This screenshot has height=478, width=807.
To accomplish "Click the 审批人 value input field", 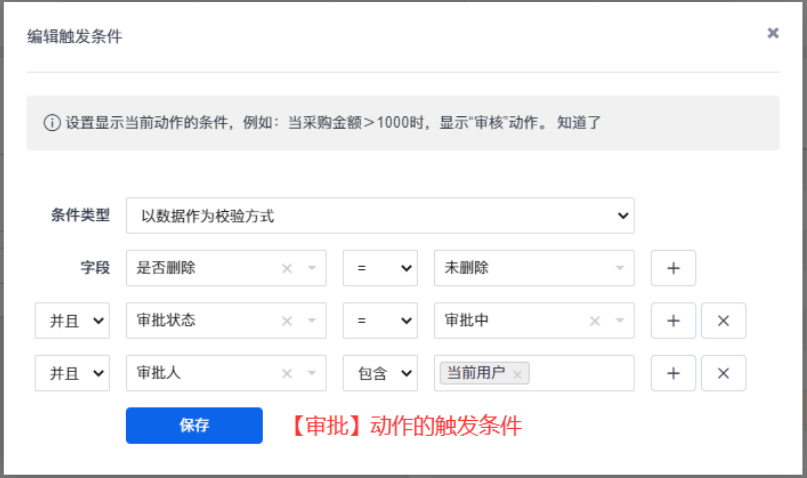I will (x=582, y=373).
